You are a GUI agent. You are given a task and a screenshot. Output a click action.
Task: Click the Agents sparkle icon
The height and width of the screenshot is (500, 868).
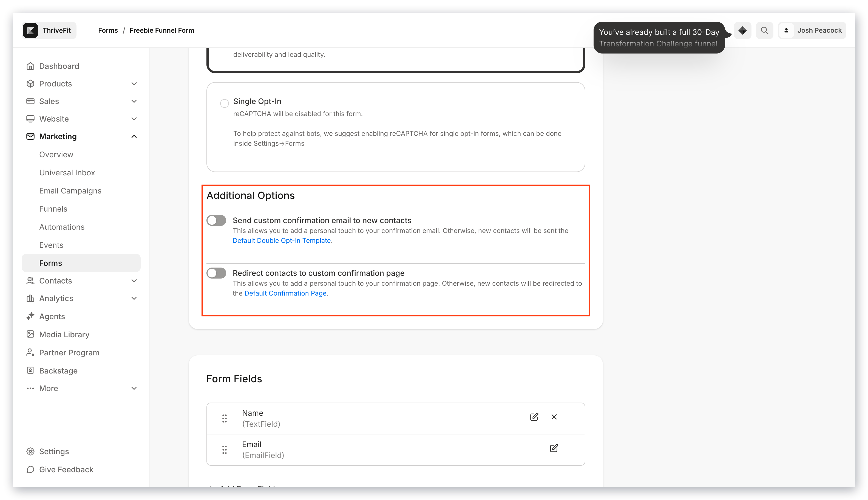(x=30, y=316)
